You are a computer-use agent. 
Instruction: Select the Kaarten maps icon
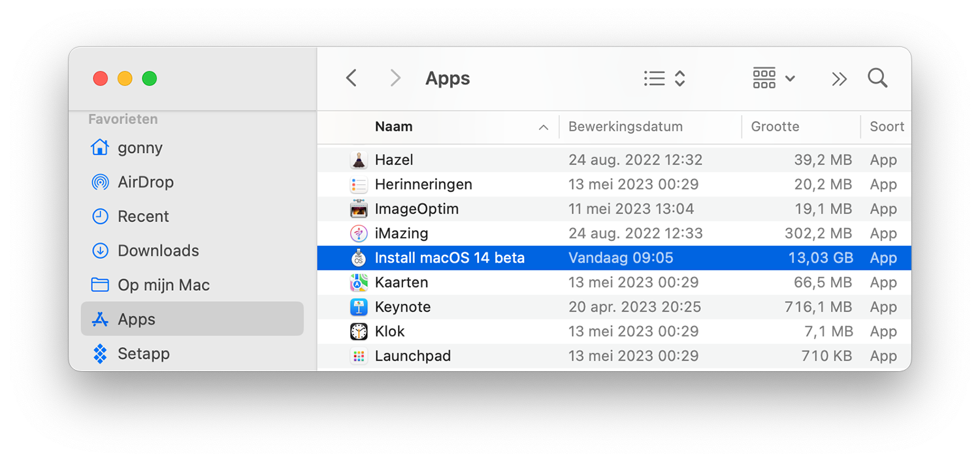pos(359,282)
